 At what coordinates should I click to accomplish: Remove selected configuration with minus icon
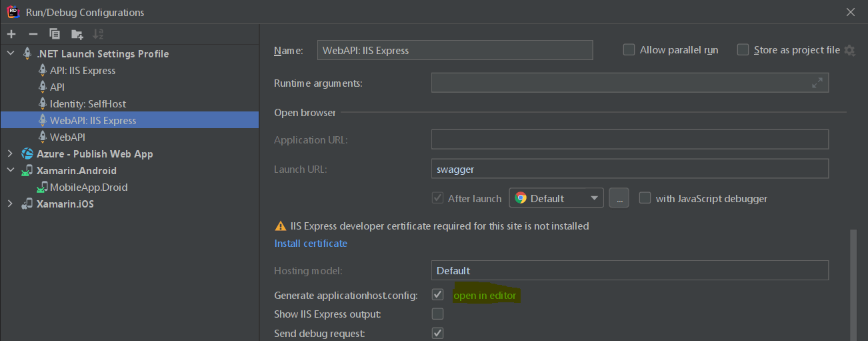click(x=33, y=33)
